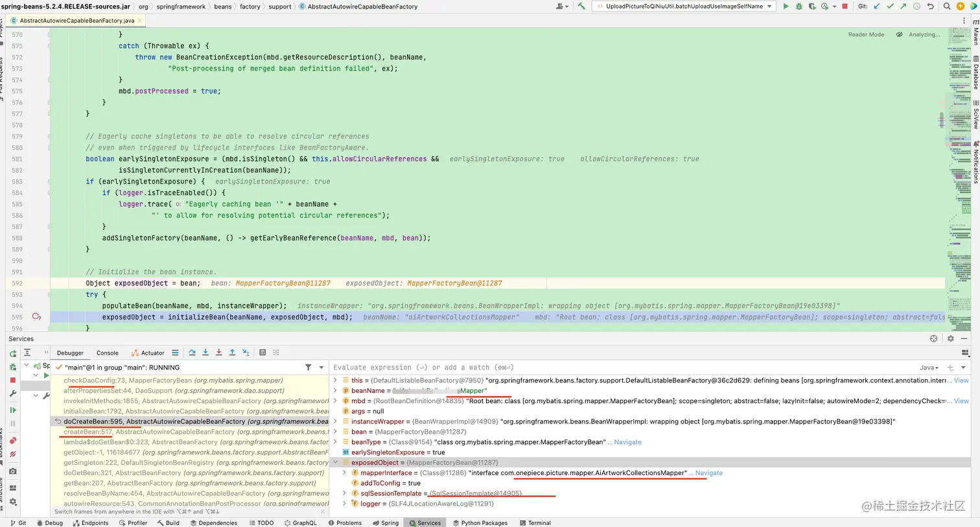Open the Terminal tool window
The width and height of the screenshot is (980, 527).
coord(535,522)
